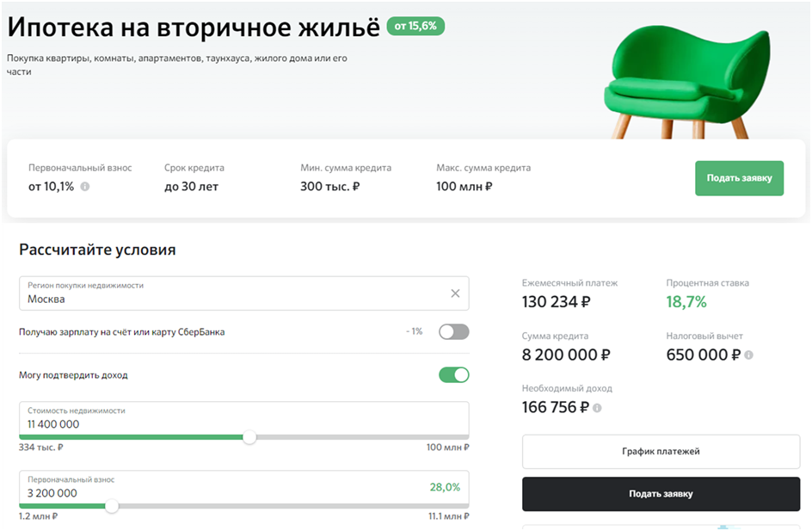Click the 28,0% down payment percentage
Viewport: 812px width, 531px height.
tap(445, 487)
